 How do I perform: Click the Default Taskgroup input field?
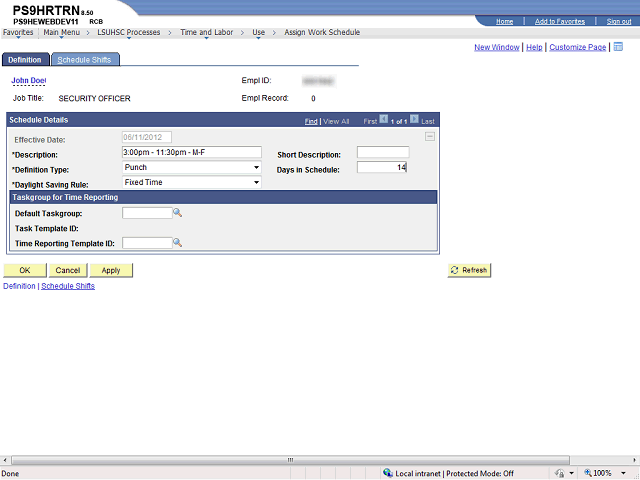coord(147,213)
